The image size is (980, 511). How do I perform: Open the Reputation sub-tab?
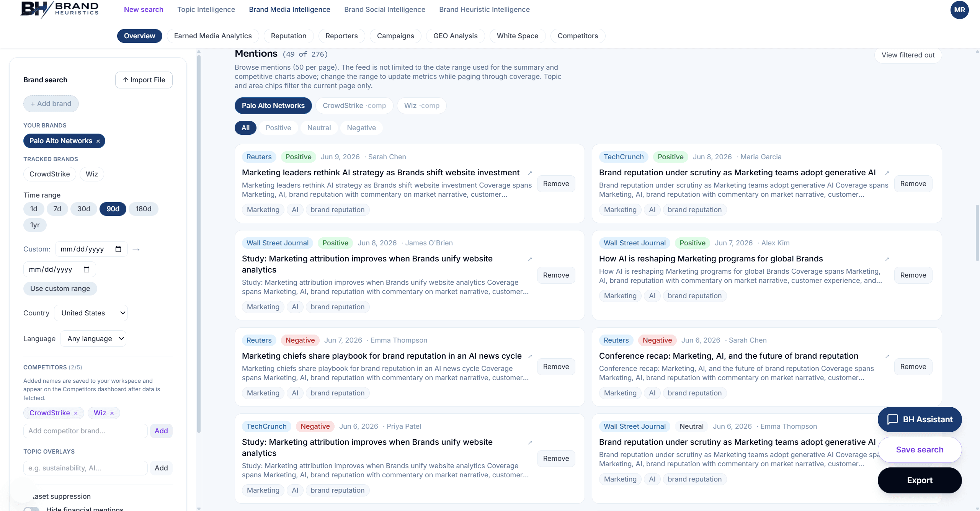tap(289, 36)
